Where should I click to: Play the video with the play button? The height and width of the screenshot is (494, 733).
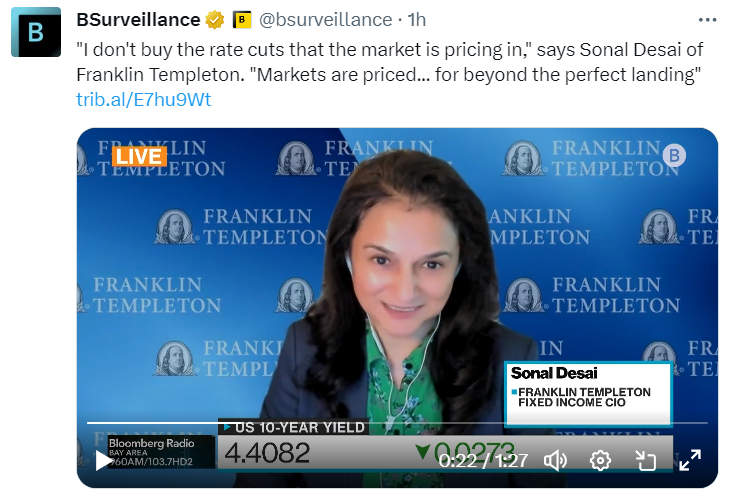click(104, 460)
